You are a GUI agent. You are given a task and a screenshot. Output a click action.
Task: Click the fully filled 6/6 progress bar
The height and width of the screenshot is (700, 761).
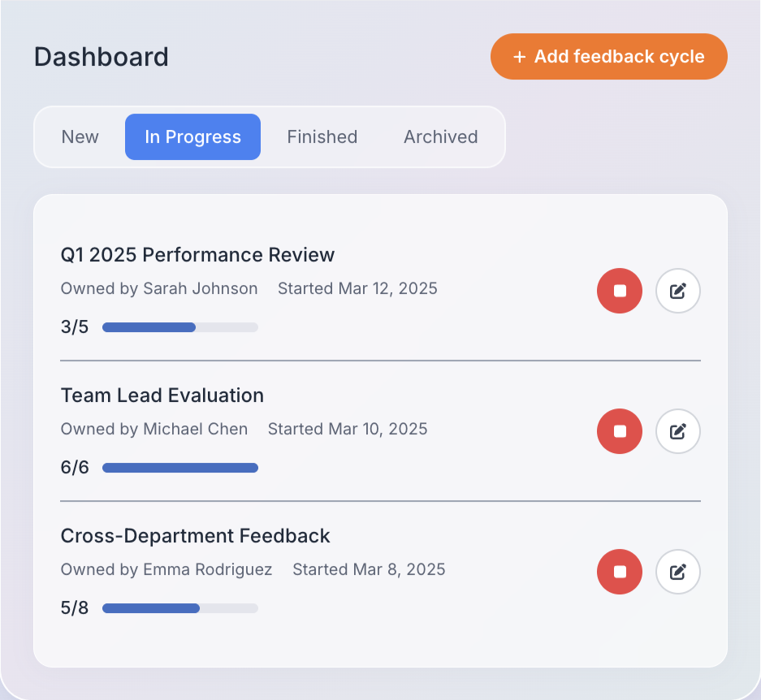[179, 468]
